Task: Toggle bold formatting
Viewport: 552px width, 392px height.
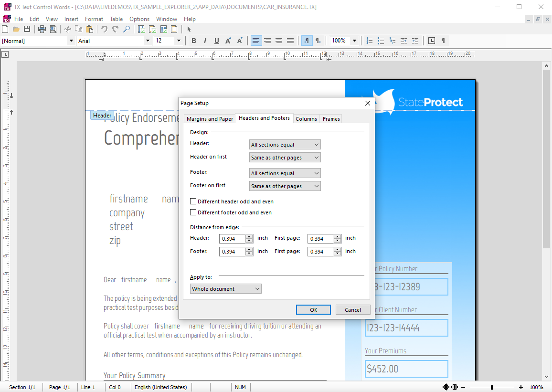Action: click(193, 41)
